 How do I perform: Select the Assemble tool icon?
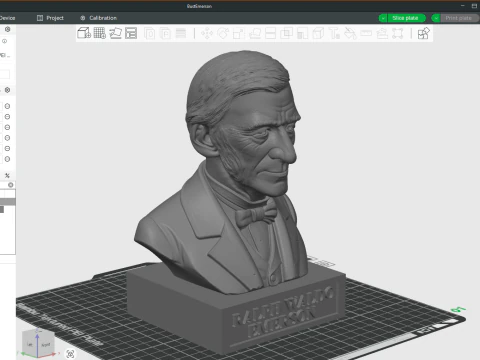(x=382, y=33)
